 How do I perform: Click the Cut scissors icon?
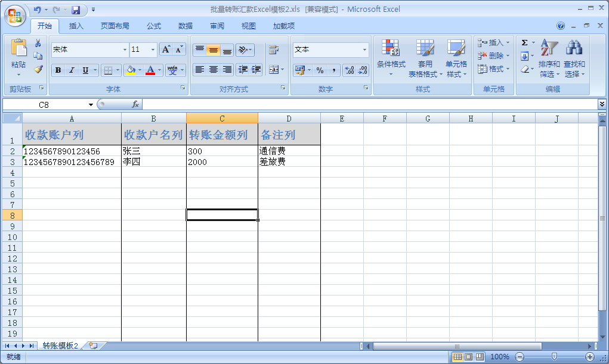(38, 43)
